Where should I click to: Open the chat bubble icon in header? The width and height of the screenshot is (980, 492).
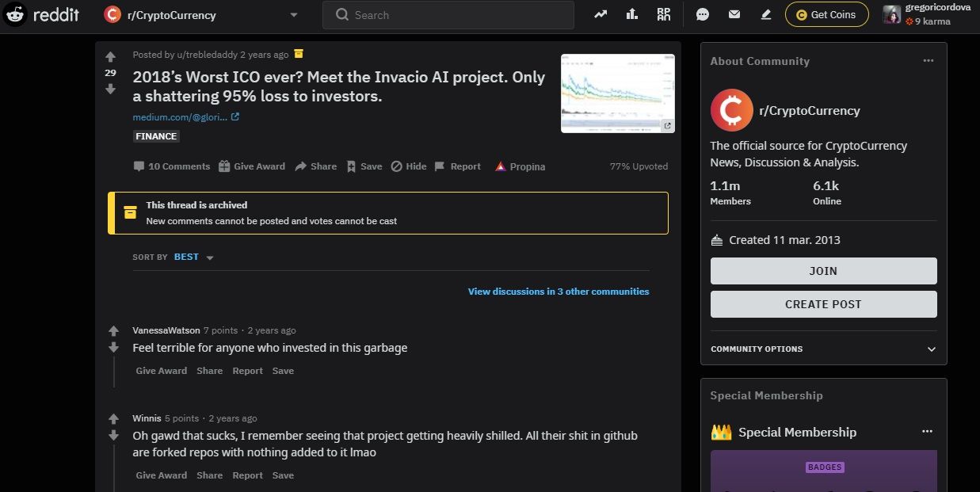[702, 14]
